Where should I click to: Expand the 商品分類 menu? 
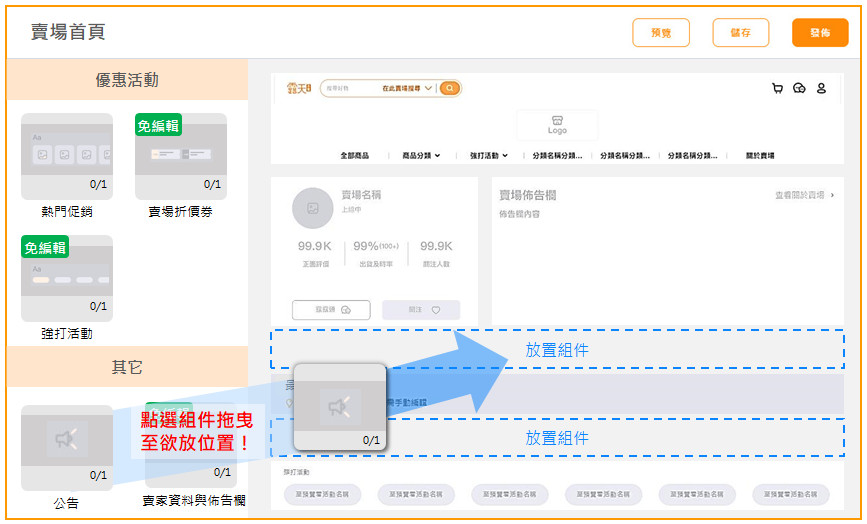coord(421,156)
